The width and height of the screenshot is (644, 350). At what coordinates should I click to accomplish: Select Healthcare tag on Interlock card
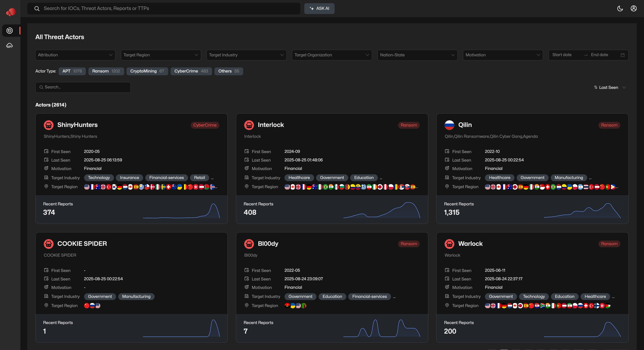299,178
